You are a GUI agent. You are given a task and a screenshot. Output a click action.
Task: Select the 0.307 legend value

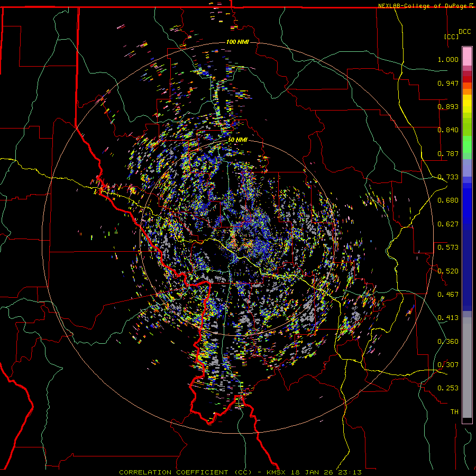(x=448, y=365)
